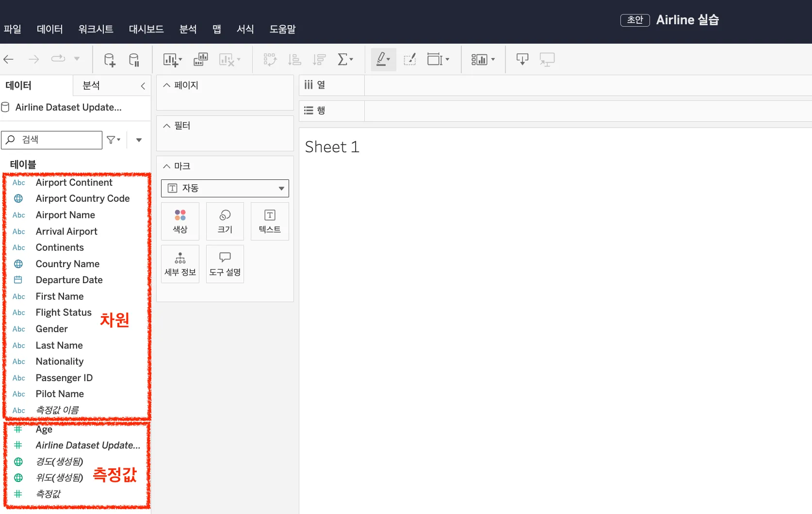Click the 경도(생성됨) longitude field
Image resolution: width=812 pixels, height=514 pixels.
pos(59,461)
